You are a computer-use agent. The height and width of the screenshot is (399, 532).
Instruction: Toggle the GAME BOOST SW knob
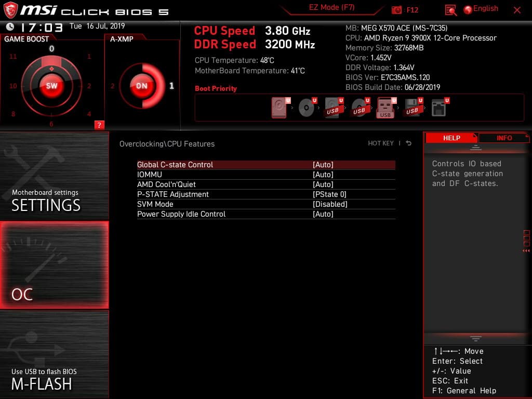[x=51, y=86]
